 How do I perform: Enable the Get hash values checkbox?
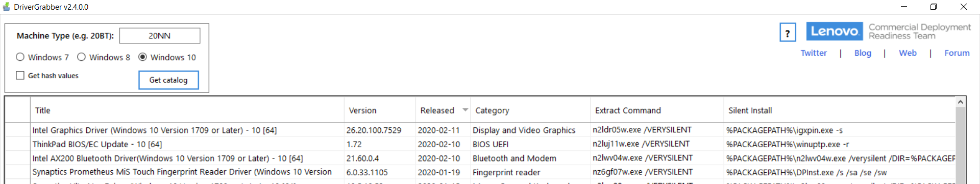pyautogui.click(x=20, y=76)
